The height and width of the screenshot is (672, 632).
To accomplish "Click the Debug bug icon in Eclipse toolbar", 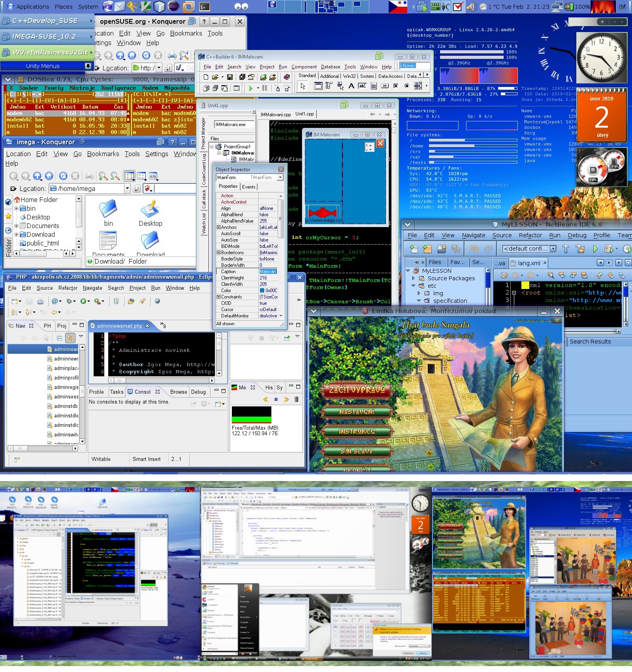I will (69, 301).
